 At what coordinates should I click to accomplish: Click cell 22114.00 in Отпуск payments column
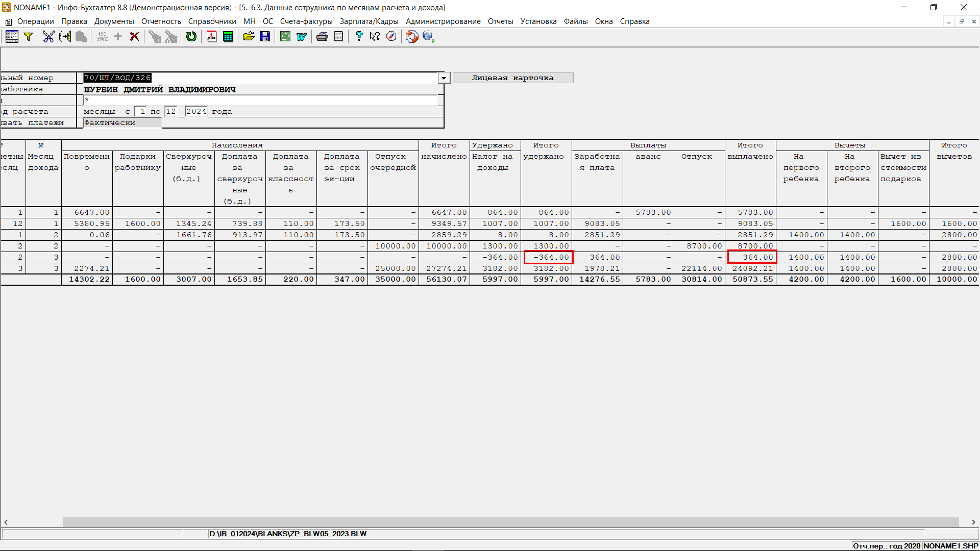[x=699, y=268]
